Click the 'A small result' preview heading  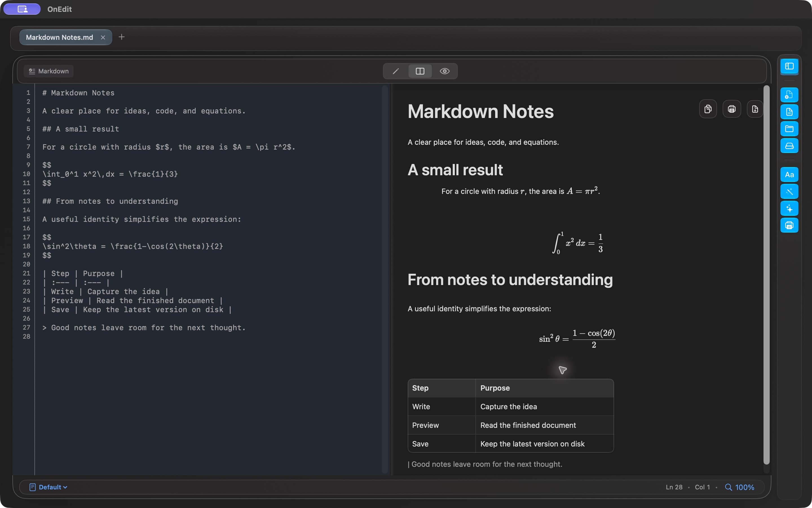(x=455, y=170)
